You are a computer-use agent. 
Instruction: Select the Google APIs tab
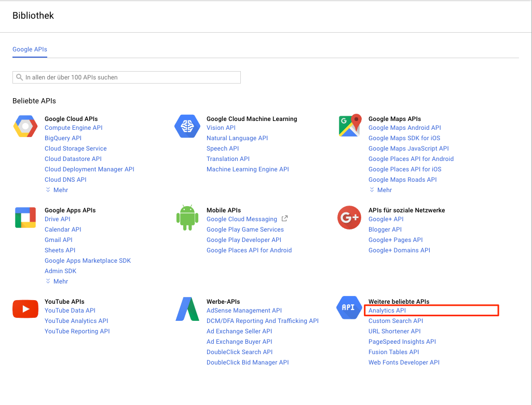click(x=30, y=49)
